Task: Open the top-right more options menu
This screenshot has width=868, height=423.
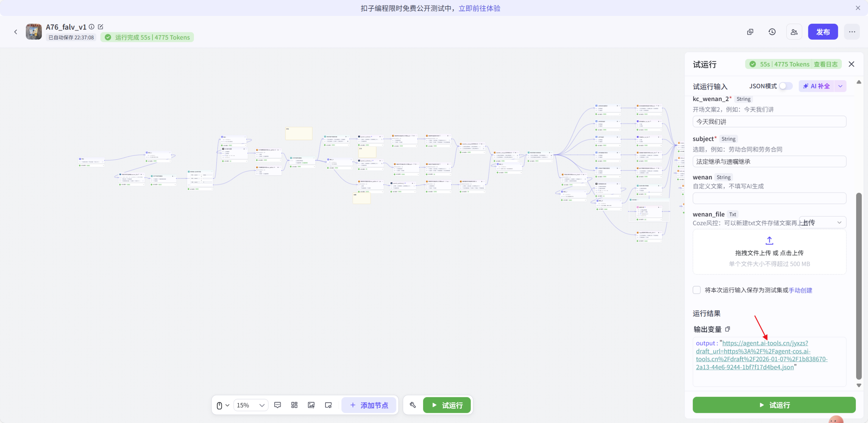Action: [852, 32]
